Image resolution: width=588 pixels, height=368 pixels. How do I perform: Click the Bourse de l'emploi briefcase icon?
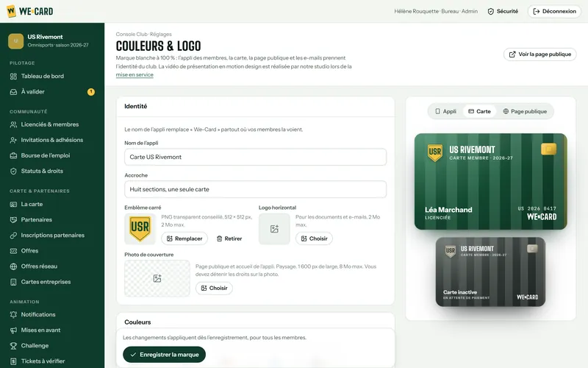(13, 155)
